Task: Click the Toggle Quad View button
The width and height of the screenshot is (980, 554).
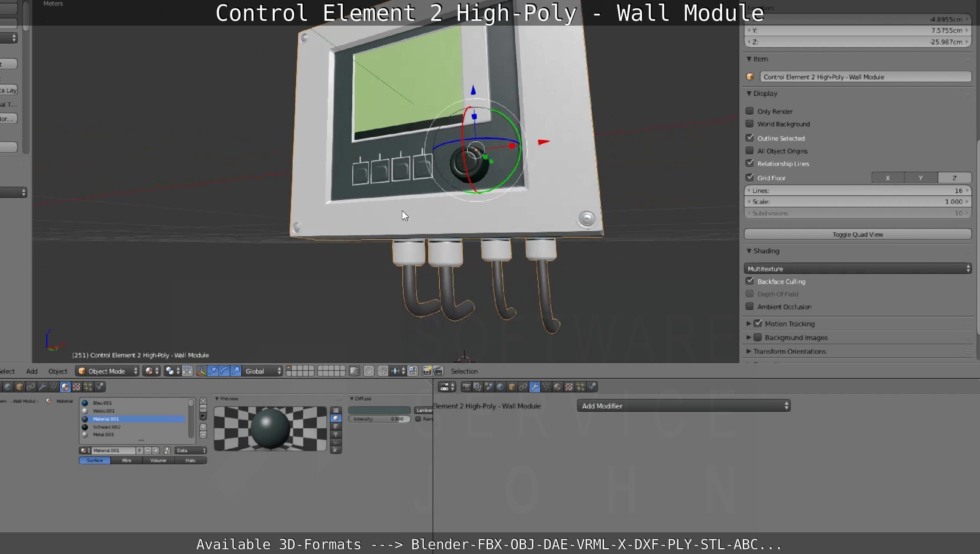Action: click(x=857, y=234)
